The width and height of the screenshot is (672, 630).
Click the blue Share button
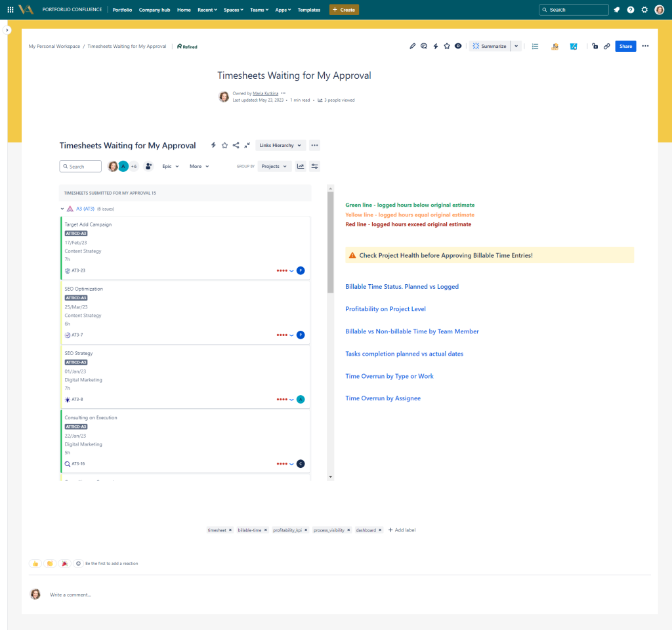coord(625,46)
